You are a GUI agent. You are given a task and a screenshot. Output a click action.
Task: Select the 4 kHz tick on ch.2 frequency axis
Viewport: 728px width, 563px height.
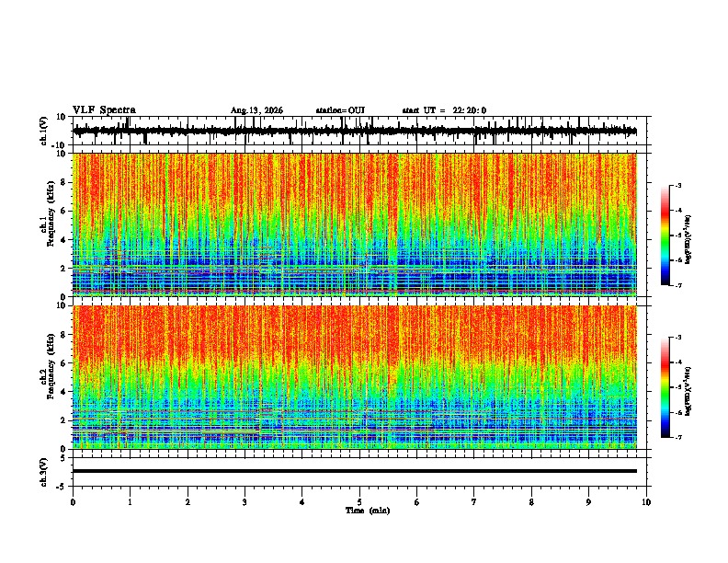[x=63, y=392]
